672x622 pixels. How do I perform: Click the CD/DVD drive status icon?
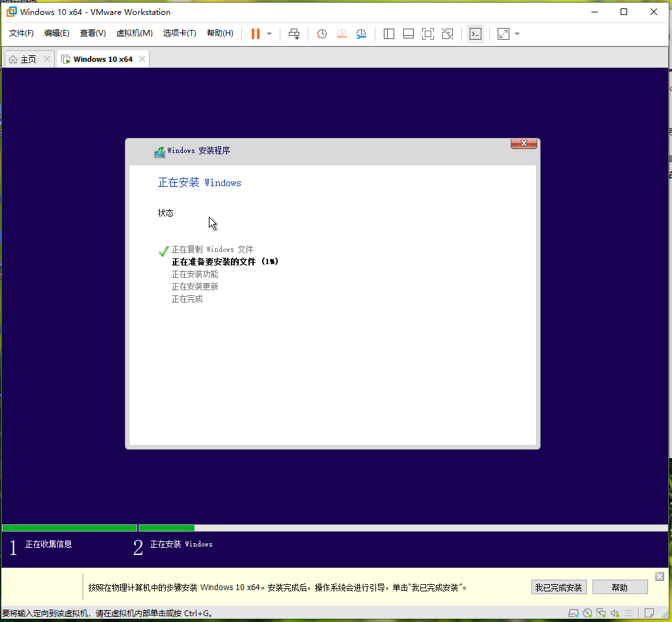587,614
